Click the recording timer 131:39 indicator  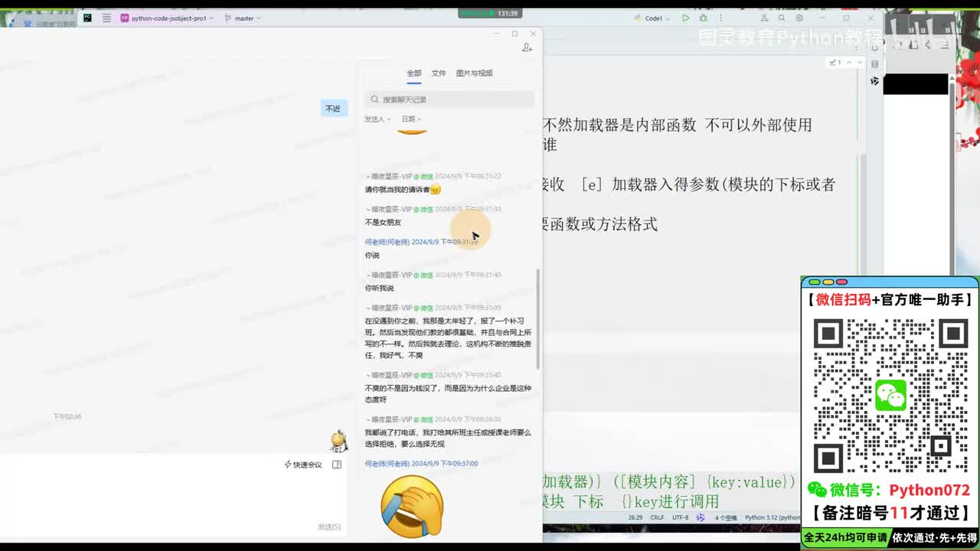point(488,13)
